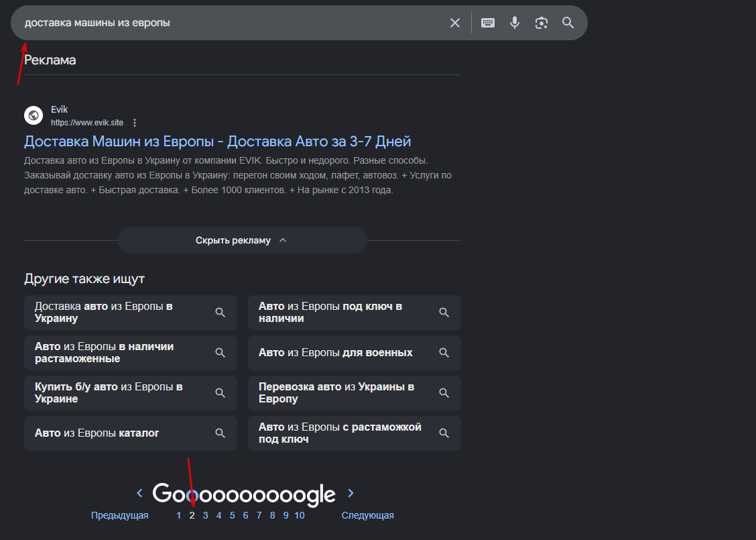Click the Evik globe favicon
756x540 pixels.
pyautogui.click(x=34, y=116)
